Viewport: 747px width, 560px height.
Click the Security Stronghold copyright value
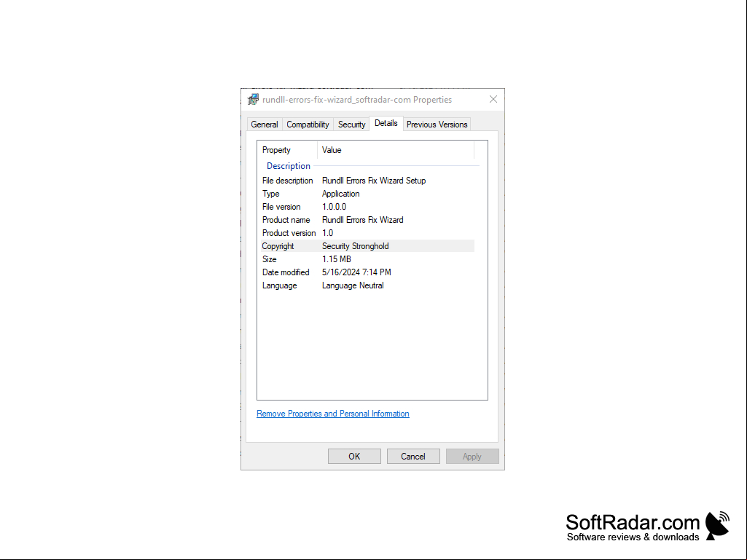click(356, 246)
